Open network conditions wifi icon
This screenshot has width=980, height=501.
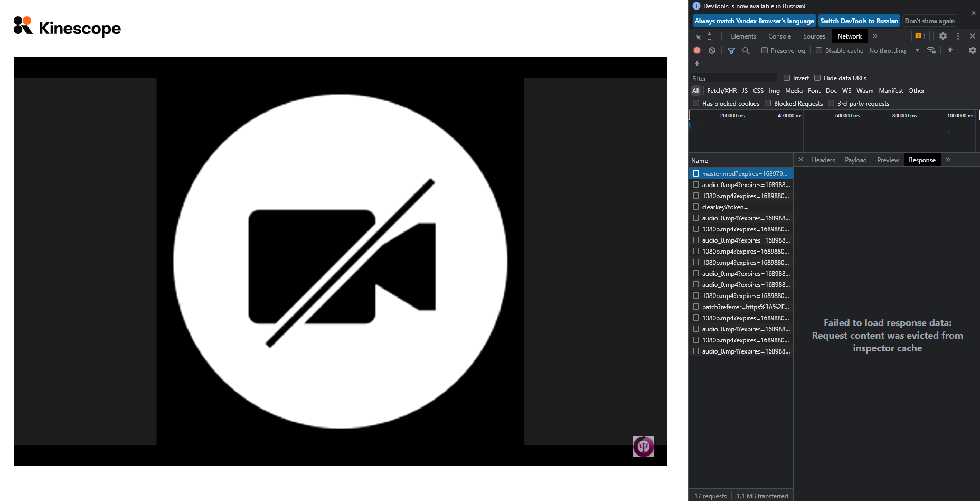[x=931, y=50]
